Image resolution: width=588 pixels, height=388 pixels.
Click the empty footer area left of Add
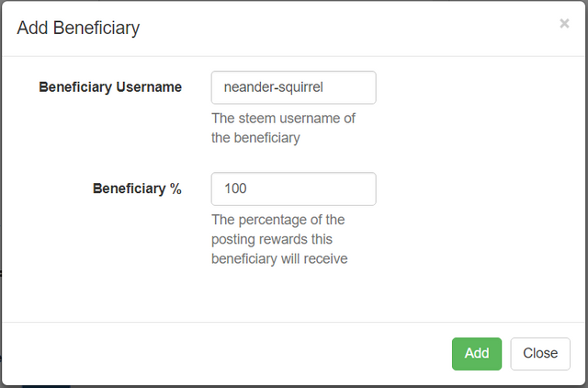[x=230, y=353]
